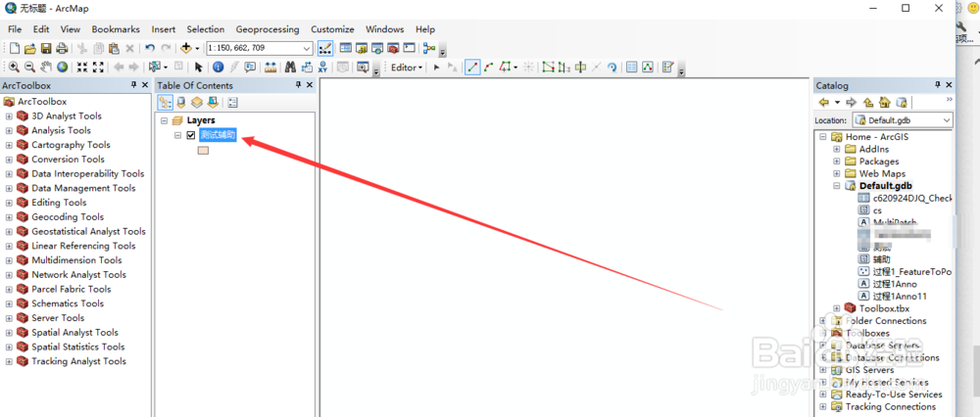Undo the last action
Image resolution: width=980 pixels, height=417 pixels.
coord(150,48)
